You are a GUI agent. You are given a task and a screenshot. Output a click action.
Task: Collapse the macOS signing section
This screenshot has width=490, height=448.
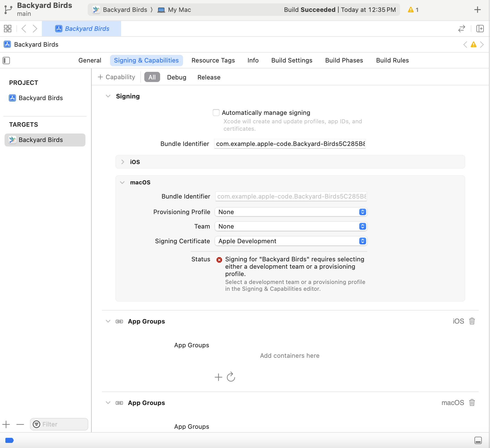point(122,182)
